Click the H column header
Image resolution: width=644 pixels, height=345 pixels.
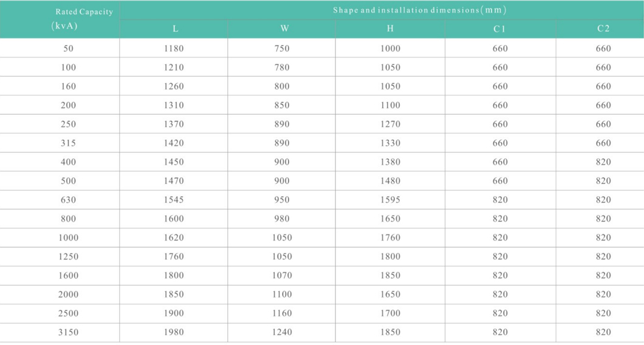click(x=390, y=29)
